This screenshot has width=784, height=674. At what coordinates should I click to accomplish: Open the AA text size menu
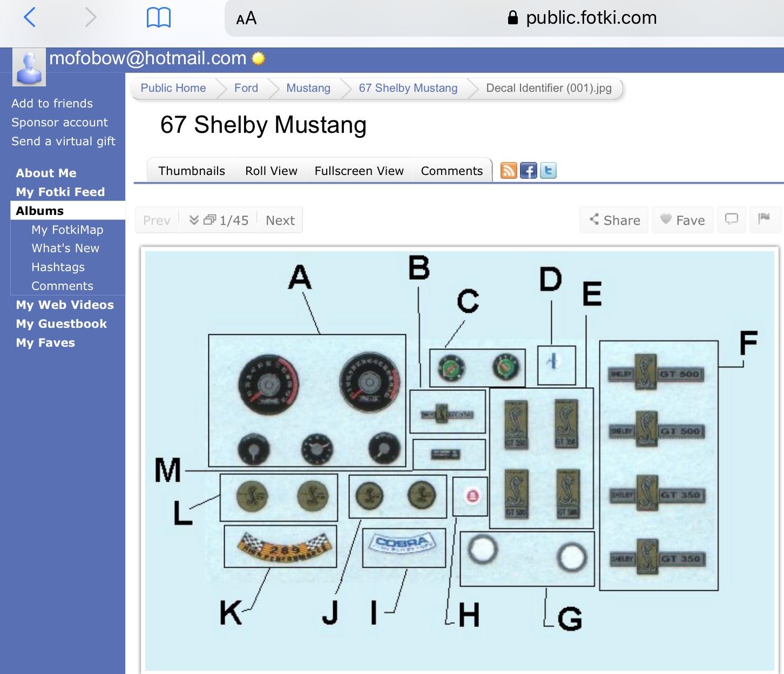tap(246, 18)
